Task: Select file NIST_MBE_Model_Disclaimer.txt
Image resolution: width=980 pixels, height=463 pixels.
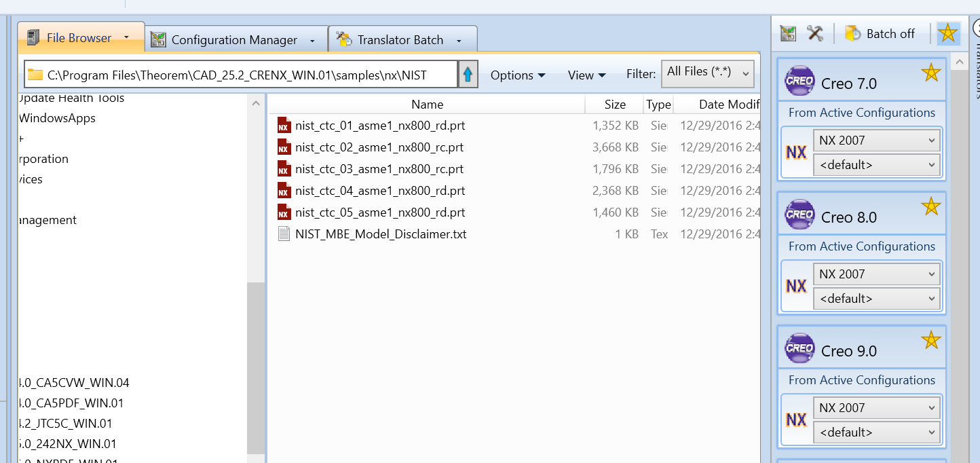Action: click(381, 234)
